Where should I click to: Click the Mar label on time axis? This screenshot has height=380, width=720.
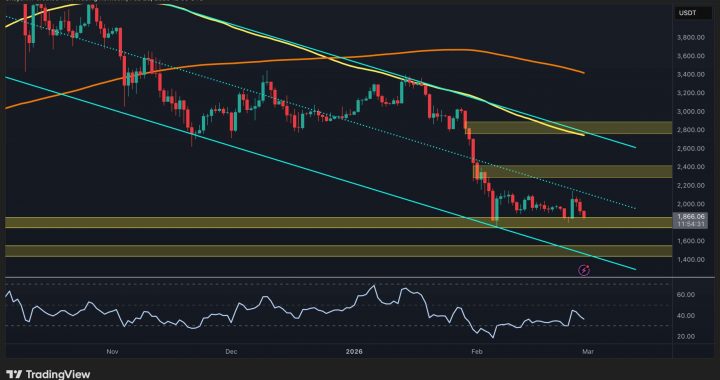pos(588,352)
